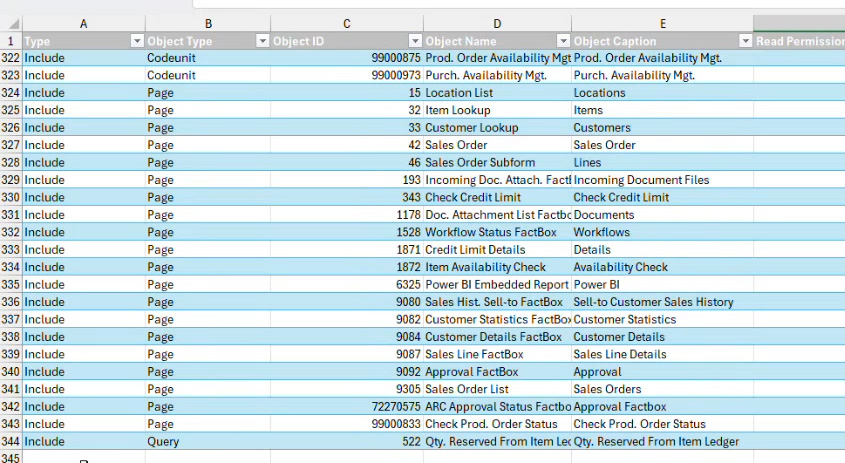Select the 'Page' cell in row 340
This screenshot has height=463, width=845.
[208, 372]
